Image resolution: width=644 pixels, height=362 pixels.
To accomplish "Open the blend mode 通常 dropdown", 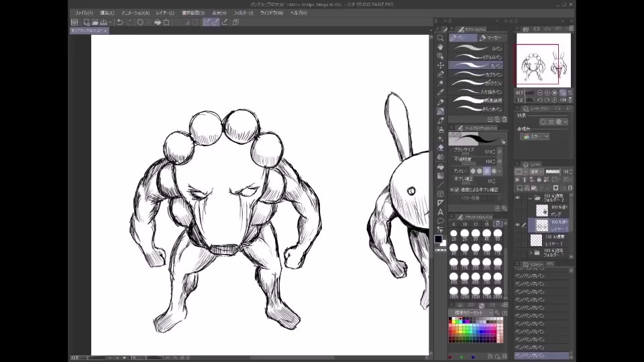I will point(536,172).
